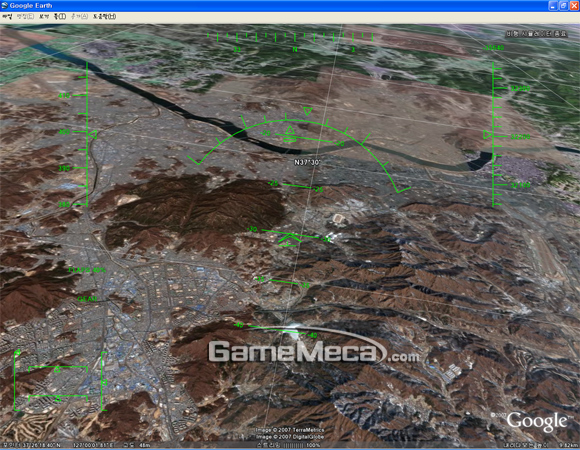The image size is (580, 450).
Task: Click the 32100 altitude scale value
Action: (x=520, y=185)
